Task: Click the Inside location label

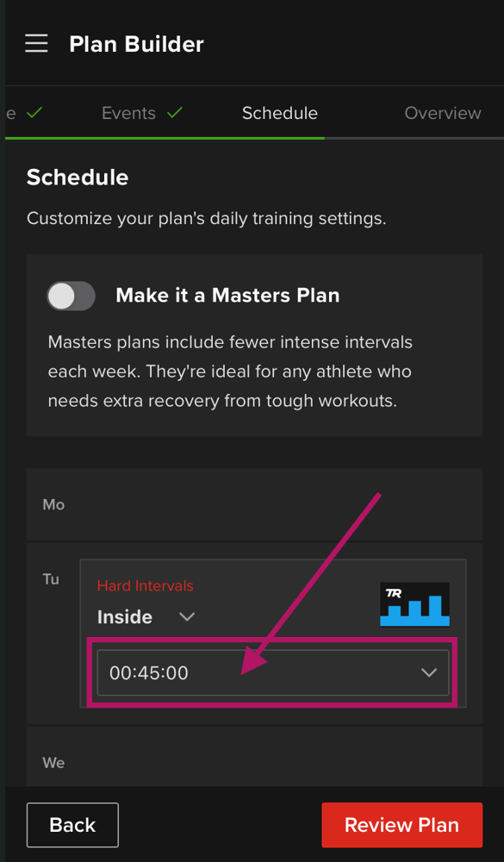Action: [125, 617]
